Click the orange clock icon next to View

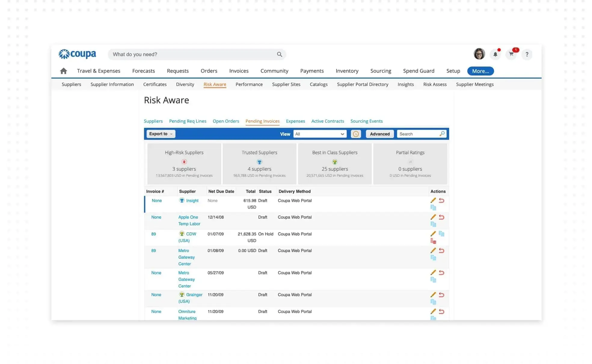pyautogui.click(x=355, y=134)
